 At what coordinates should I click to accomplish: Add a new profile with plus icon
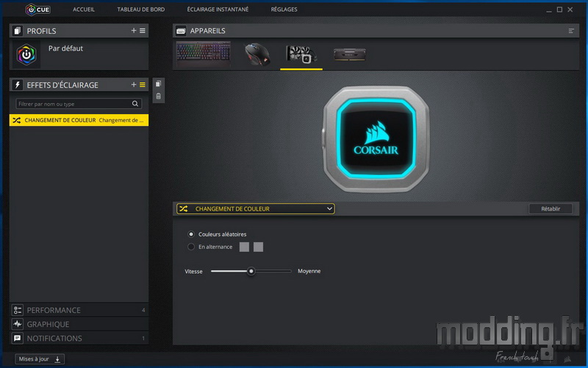134,31
